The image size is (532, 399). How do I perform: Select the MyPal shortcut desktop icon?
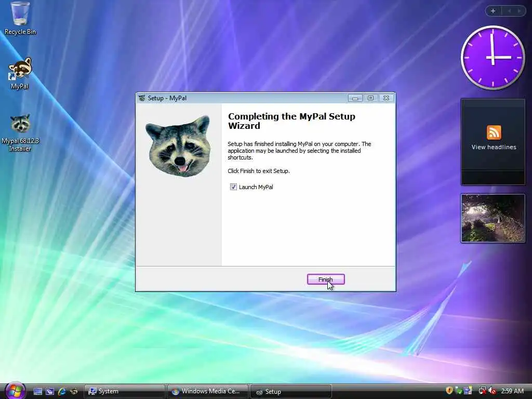20,73
